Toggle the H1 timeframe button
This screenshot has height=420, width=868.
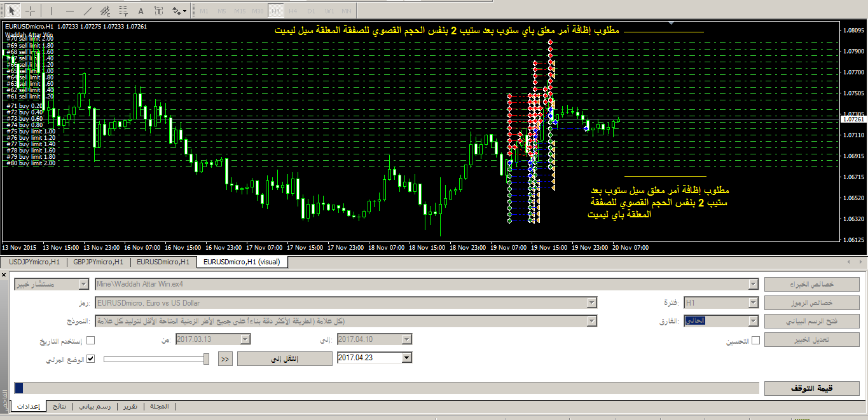pos(275,11)
